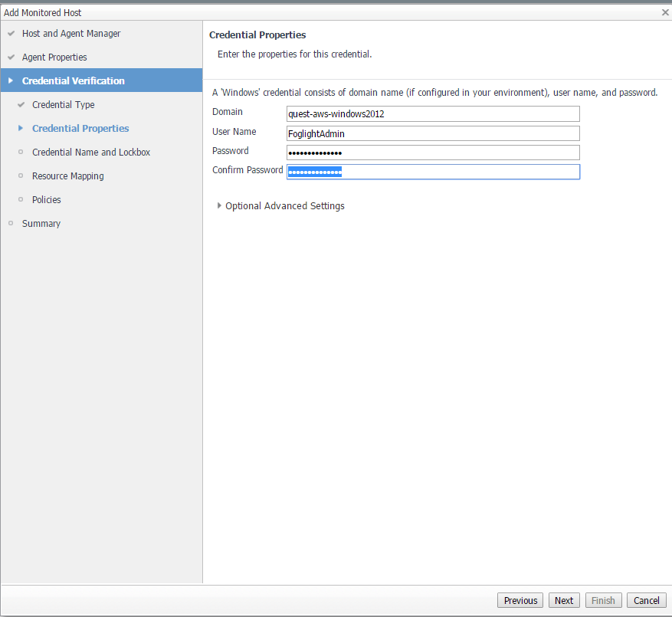Screen dimensions: 672x617
Task: Open the Policies substep
Action: [x=47, y=200]
